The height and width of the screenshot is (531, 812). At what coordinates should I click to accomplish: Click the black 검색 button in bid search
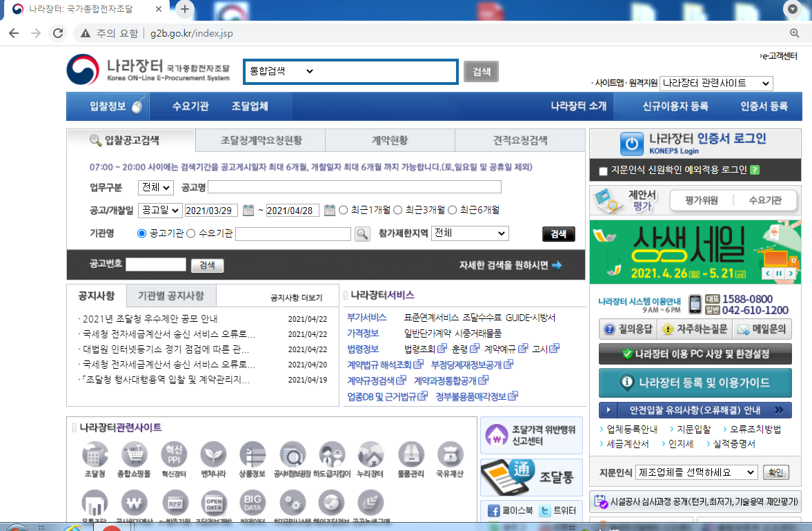tap(558, 234)
